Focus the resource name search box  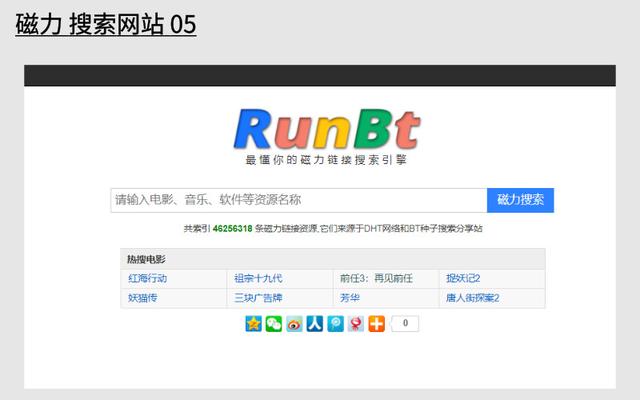click(x=299, y=200)
